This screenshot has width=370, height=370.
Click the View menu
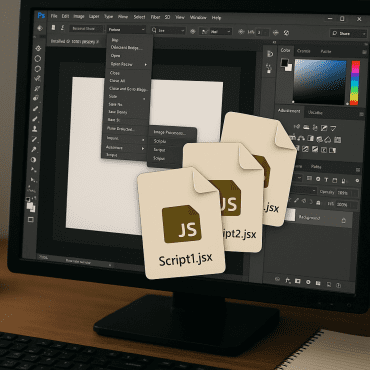tap(180, 17)
